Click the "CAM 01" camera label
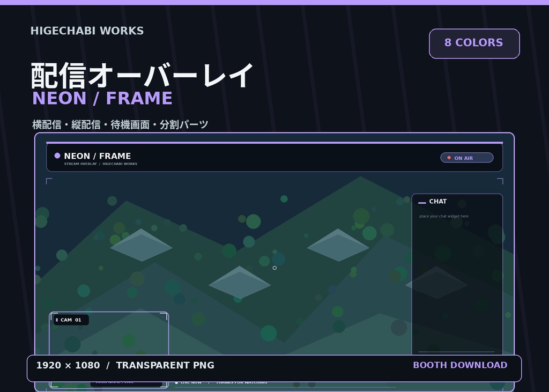The height and width of the screenshot is (392, 549). (71, 320)
